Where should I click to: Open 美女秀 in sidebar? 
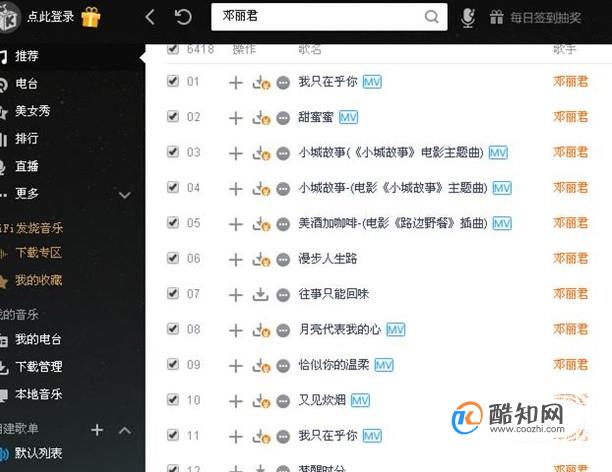33,111
